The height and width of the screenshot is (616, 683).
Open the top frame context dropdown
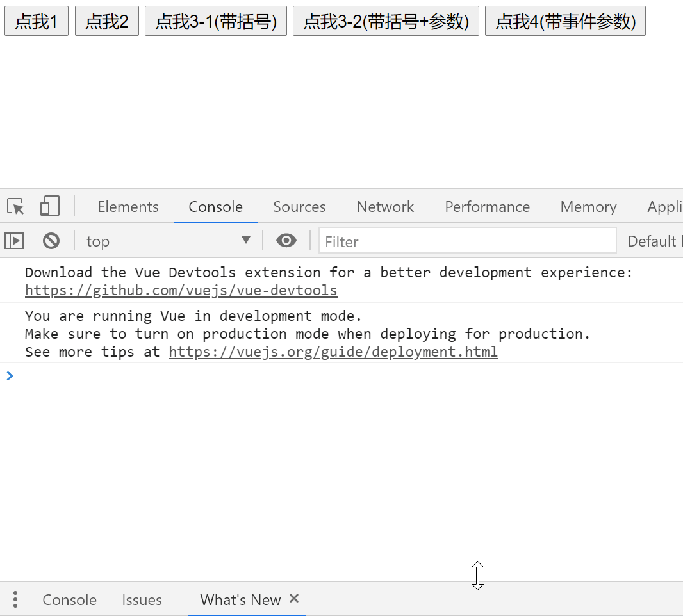click(x=169, y=240)
